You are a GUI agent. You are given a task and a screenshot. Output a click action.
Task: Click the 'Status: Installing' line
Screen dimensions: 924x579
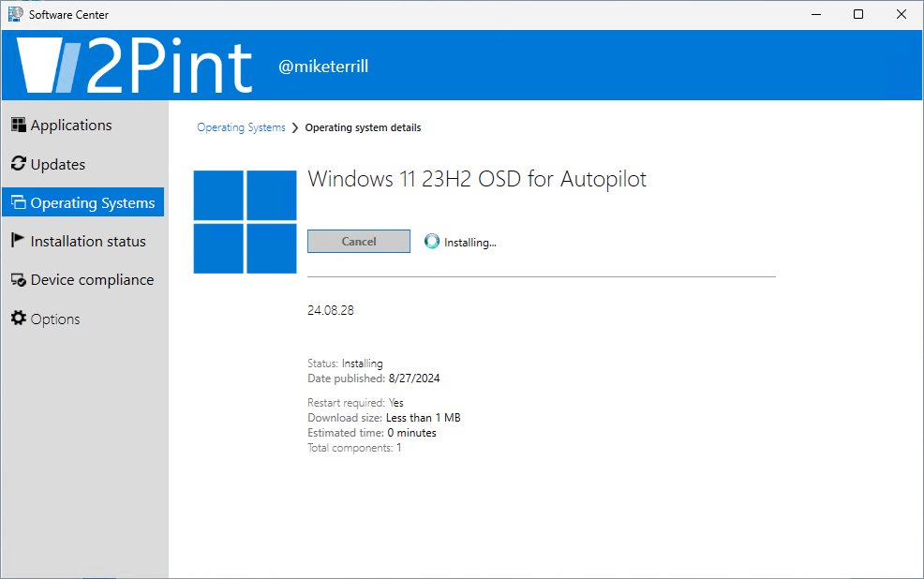(345, 364)
